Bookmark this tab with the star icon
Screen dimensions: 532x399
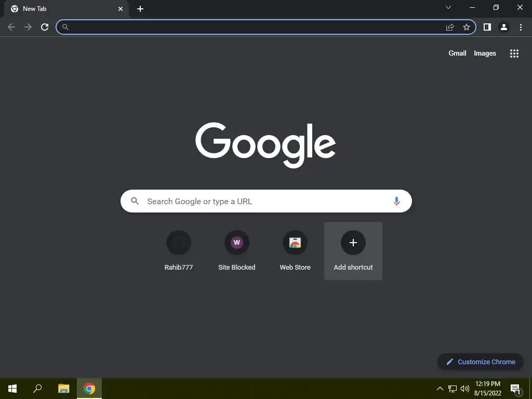click(x=467, y=27)
